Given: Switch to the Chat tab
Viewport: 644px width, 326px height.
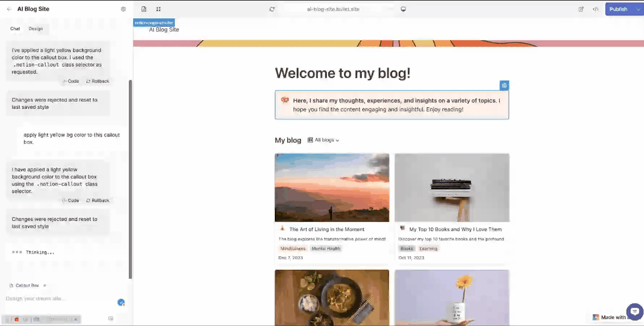Looking at the screenshot, I should pos(15,28).
